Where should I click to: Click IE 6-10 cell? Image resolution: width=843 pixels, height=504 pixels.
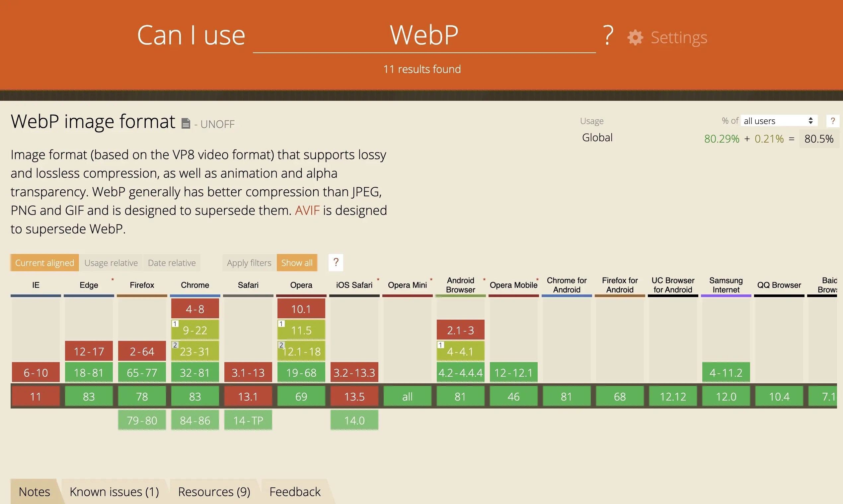tap(36, 372)
